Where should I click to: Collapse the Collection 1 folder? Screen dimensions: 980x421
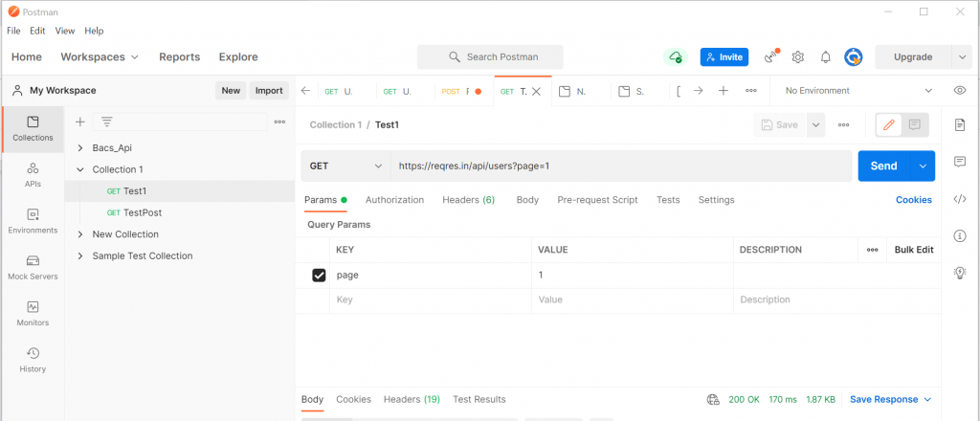pos(80,169)
